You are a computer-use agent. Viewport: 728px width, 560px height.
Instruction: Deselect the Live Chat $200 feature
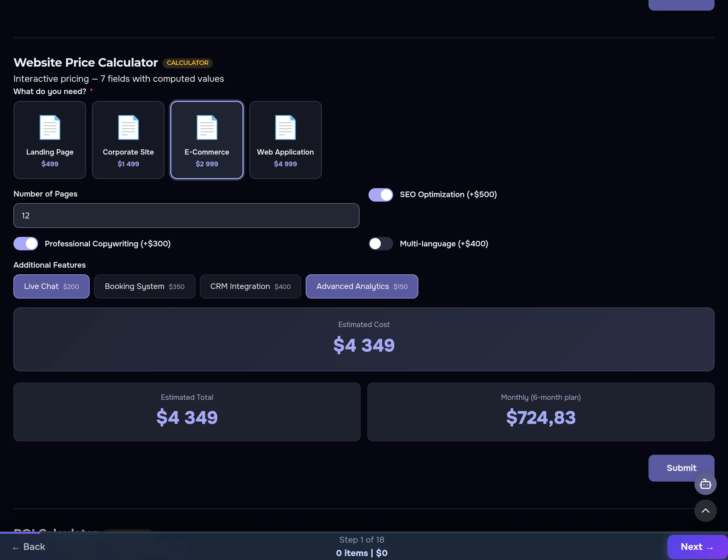tap(51, 286)
